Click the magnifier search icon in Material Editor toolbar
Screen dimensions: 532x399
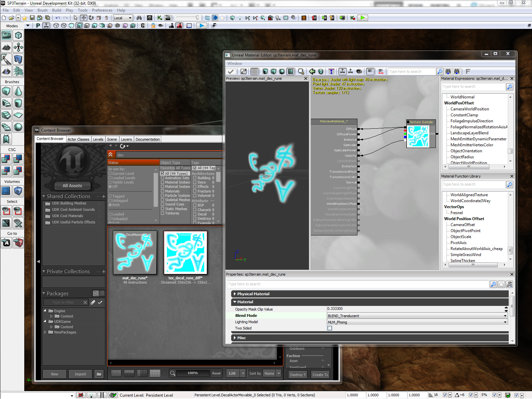coord(301,71)
